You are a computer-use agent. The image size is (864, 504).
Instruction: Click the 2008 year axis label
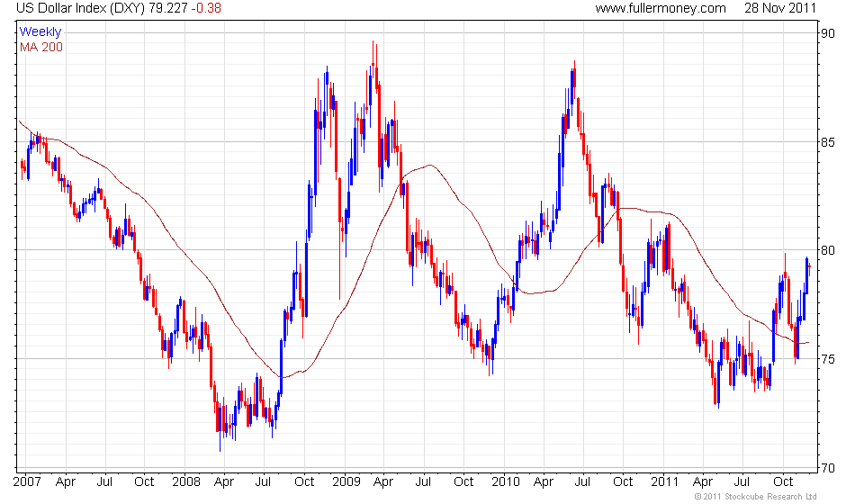(x=186, y=482)
